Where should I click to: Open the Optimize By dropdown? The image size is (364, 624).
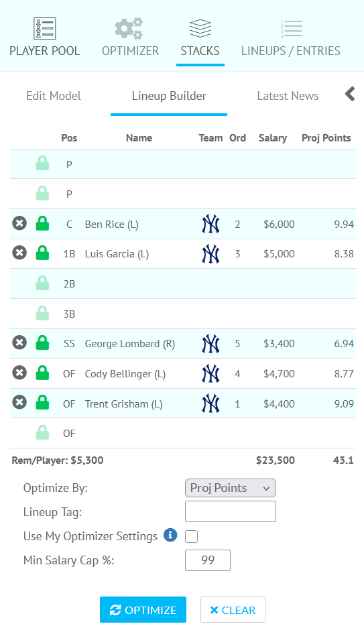click(231, 488)
